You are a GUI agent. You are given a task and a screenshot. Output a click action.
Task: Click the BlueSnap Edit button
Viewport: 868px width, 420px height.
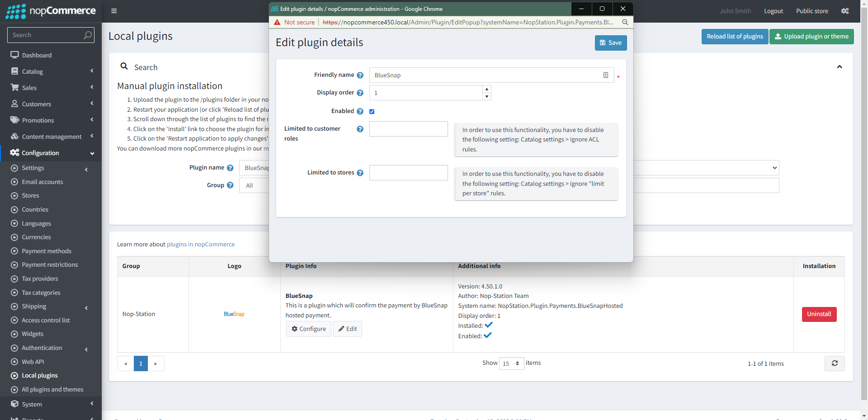tap(348, 329)
